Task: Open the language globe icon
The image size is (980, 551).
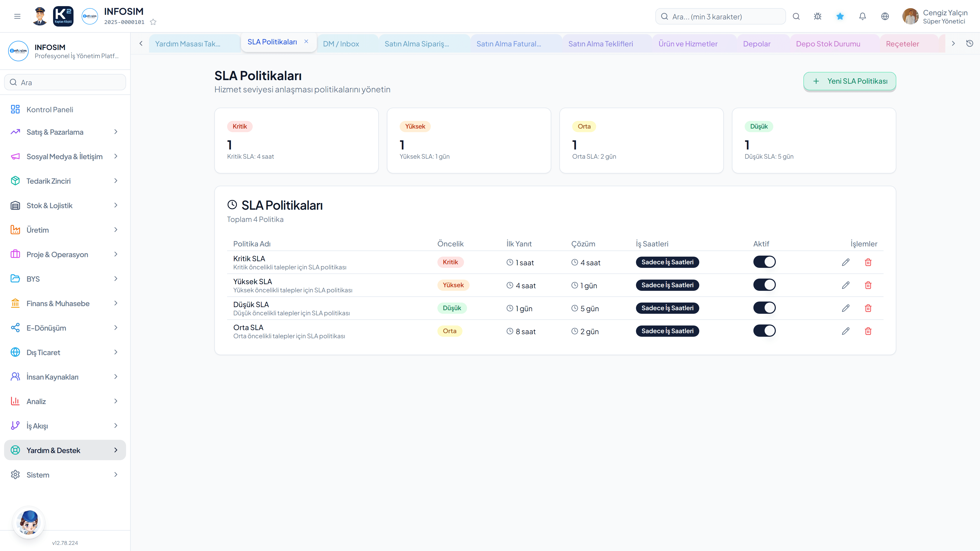Action: tap(885, 16)
